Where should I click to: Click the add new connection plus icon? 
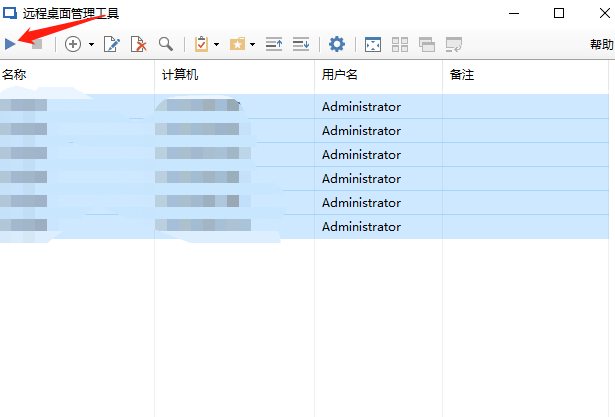tap(73, 44)
